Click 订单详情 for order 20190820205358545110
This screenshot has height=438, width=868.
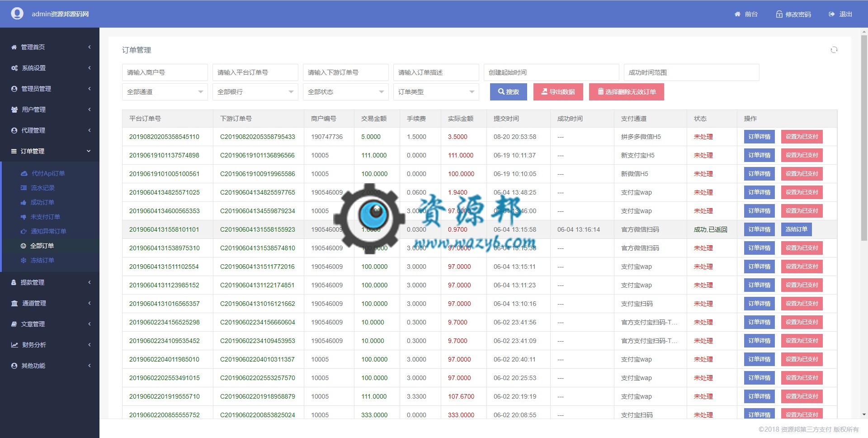pyautogui.click(x=759, y=137)
